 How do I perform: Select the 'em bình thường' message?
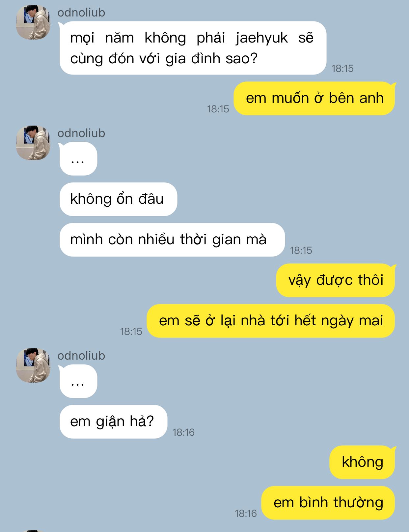pyautogui.click(x=328, y=503)
